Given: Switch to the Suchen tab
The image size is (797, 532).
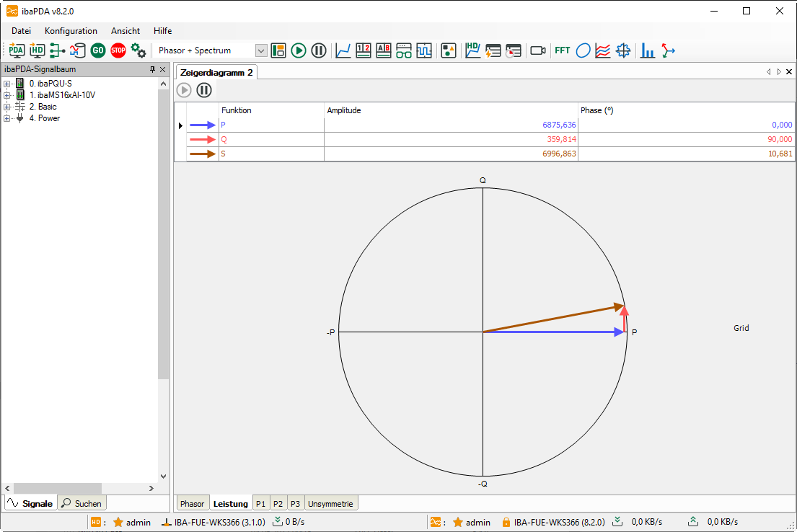Looking at the screenshot, I should (x=82, y=503).
